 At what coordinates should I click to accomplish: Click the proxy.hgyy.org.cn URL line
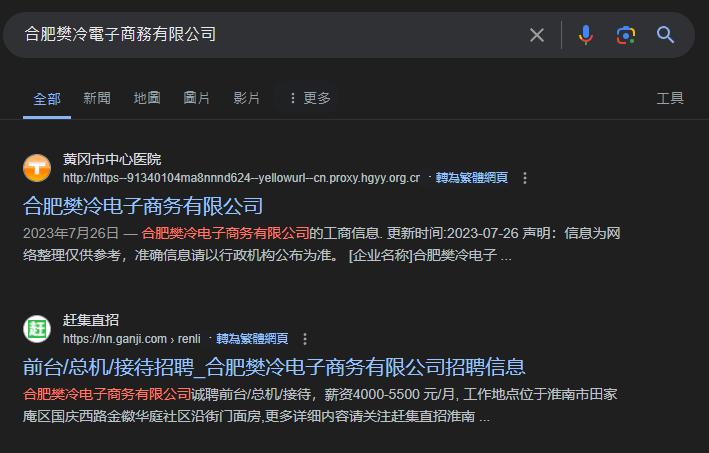pos(241,178)
